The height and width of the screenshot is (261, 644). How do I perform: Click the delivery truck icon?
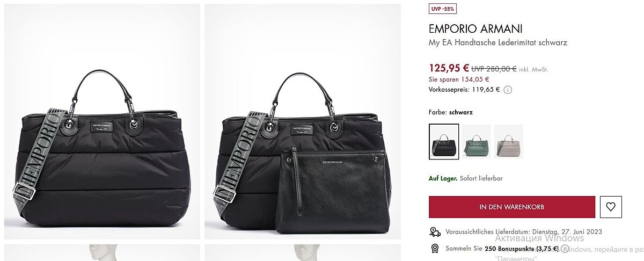(x=435, y=231)
